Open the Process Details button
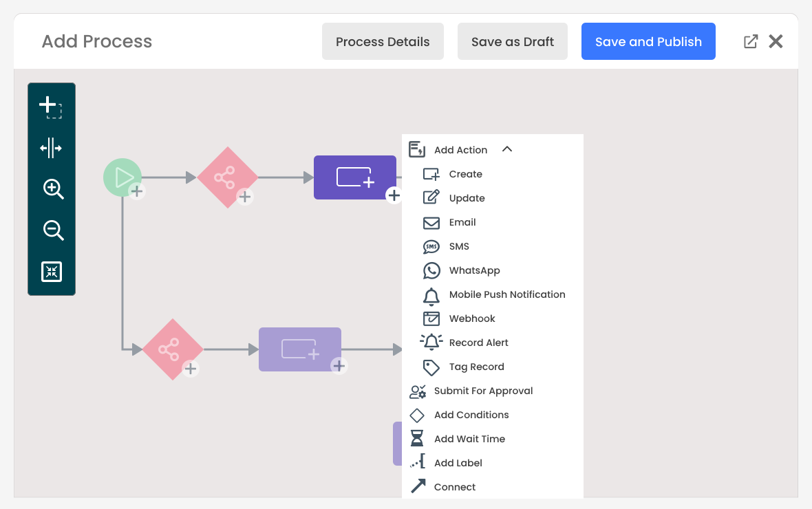Image resolution: width=812 pixels, height=509 pixels. 383,41
